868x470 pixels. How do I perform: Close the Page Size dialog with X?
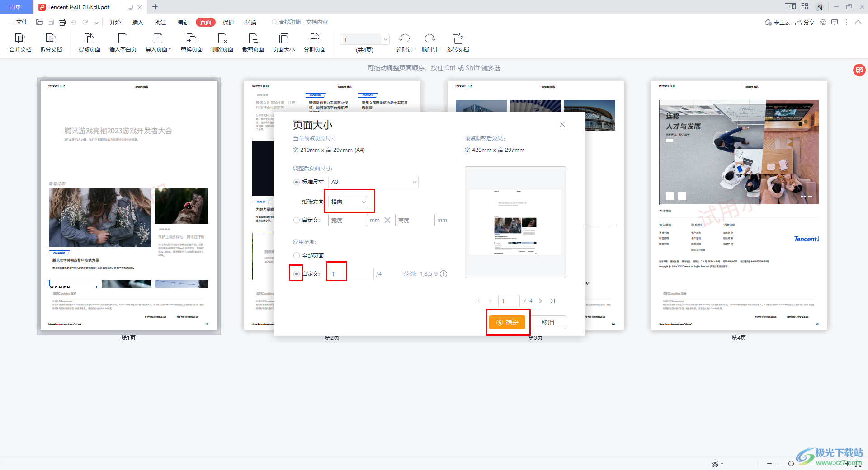(562, 124)
